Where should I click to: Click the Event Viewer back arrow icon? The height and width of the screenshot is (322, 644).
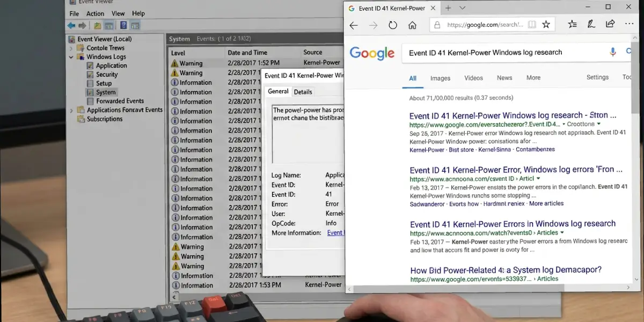tap(71, 25)
